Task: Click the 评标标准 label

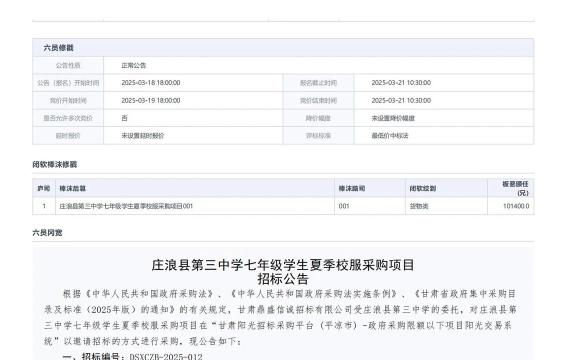Action: pyautogui.click(x=318, y=136)
